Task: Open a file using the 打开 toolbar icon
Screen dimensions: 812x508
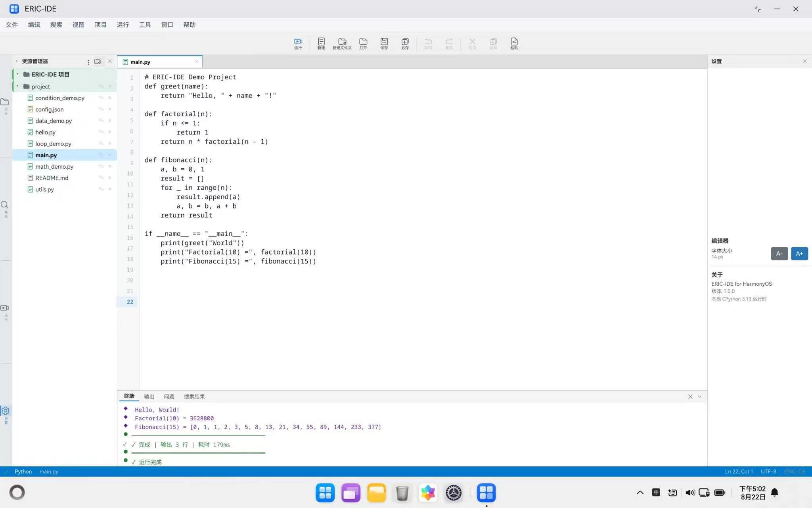Action: pos(363,43)
